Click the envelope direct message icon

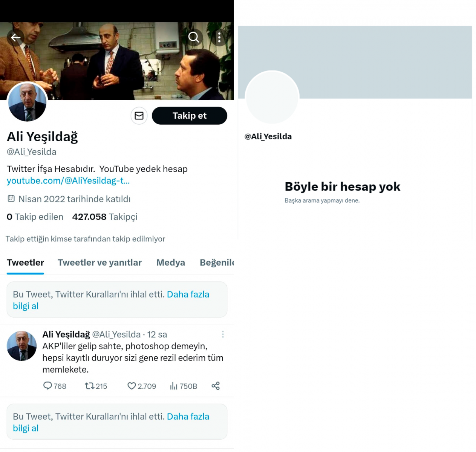click(x=139, y=116)
